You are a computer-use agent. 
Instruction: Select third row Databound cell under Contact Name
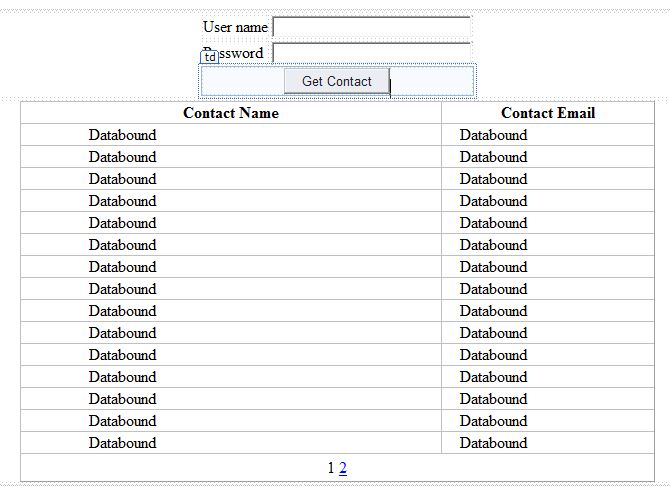[123, 179]
